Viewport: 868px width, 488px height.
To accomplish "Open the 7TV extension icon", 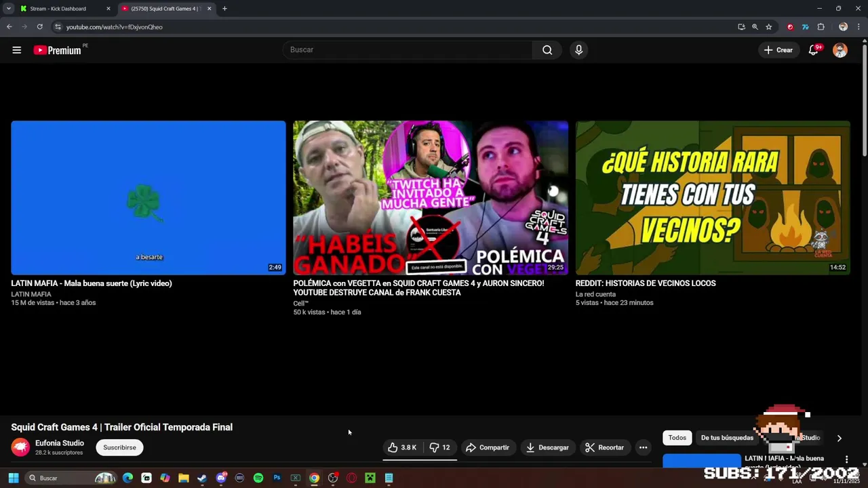I will click(805, 27).
